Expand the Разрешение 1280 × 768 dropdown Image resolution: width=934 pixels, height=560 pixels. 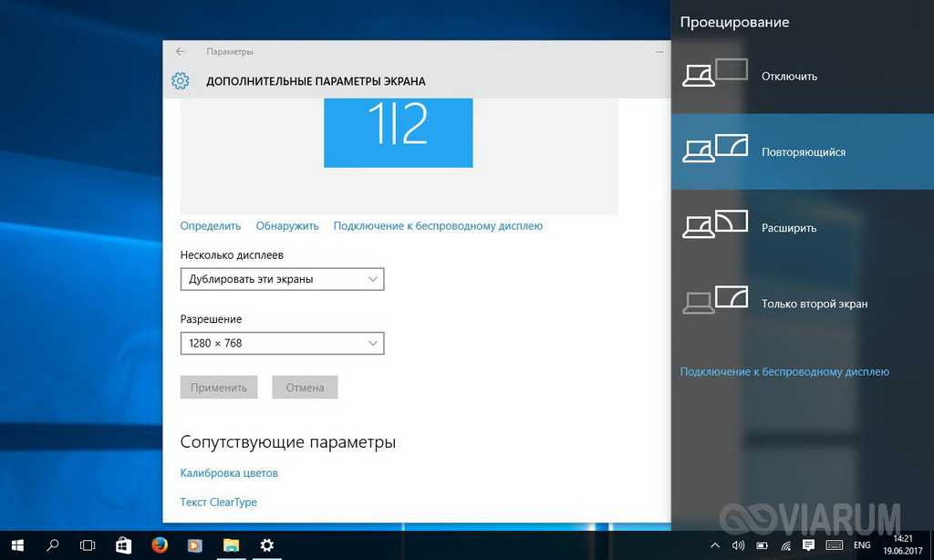(282, 343)
